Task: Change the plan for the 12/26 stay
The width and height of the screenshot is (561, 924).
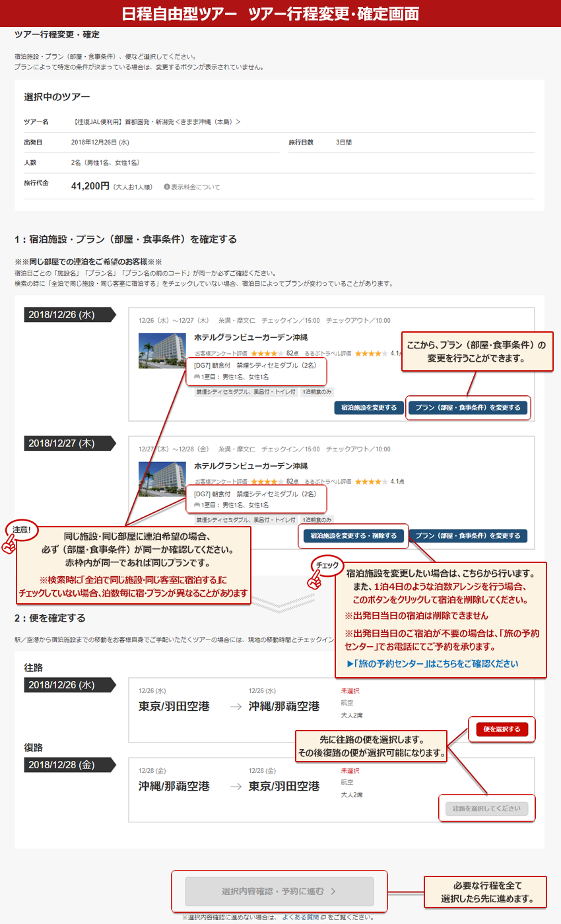Action: pos(468,408)
